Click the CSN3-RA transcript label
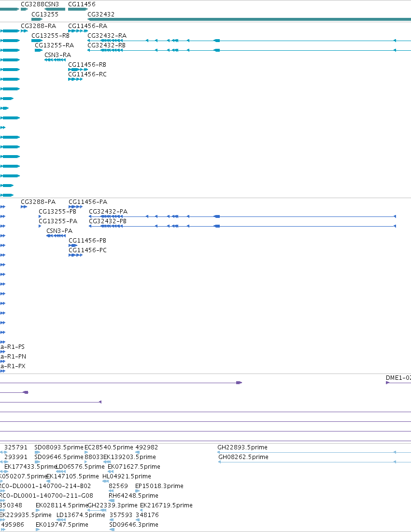Screen dimensions: 411x532 click(x=57, y=55)
